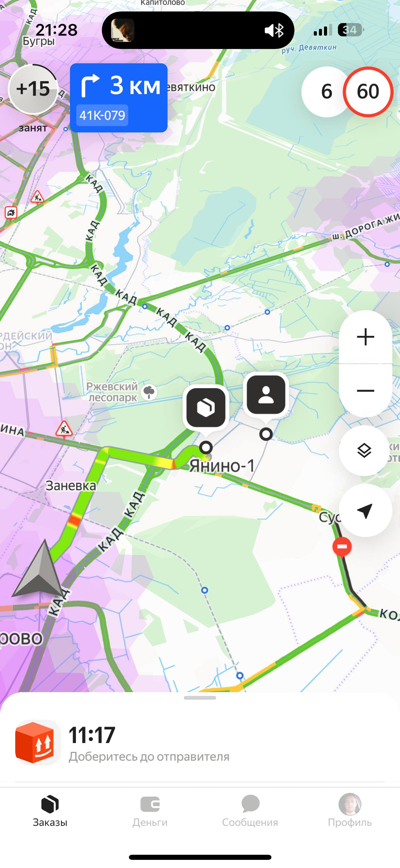Open the 3 км turn instruction panel
The image size is (400, 868).
pyautogui.click(x=119, y=98)
